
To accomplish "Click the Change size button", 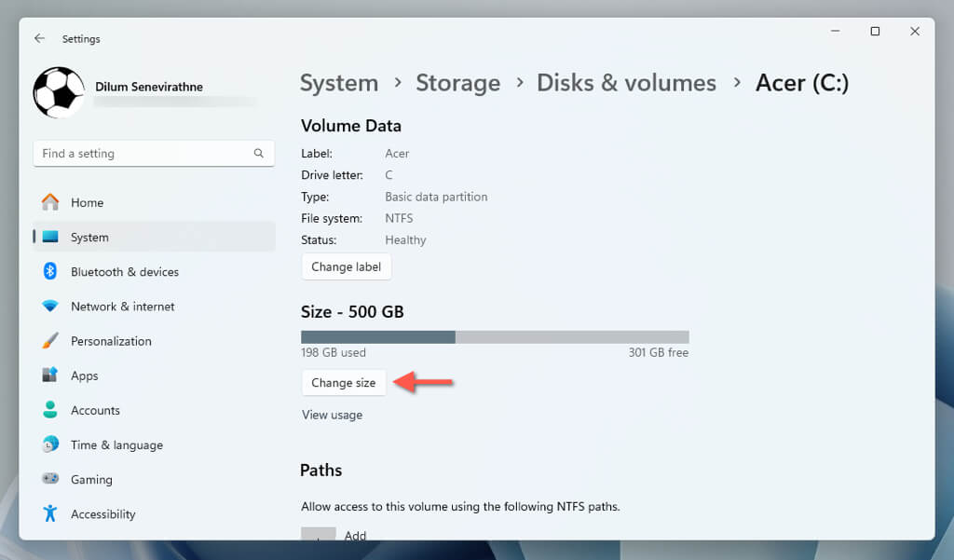I will (344, 383).
